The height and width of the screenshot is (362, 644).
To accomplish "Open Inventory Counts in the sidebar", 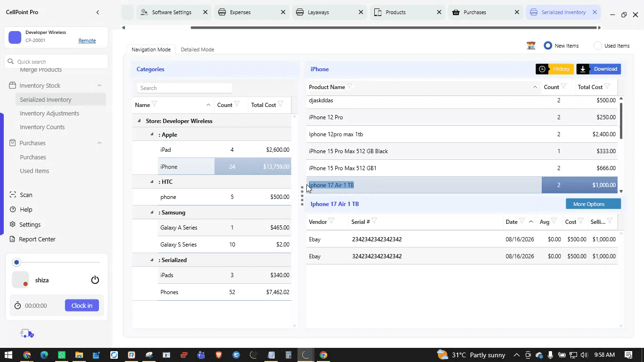I will pos(42,127).
